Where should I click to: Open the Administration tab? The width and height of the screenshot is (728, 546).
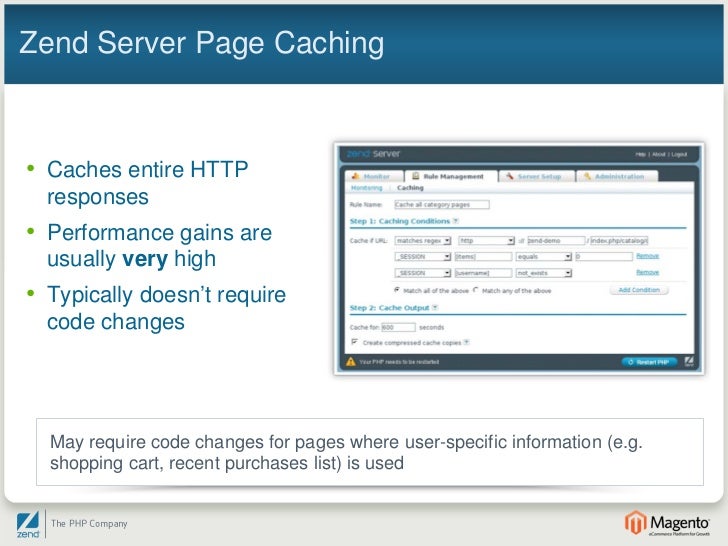click(x=617, y=176)
